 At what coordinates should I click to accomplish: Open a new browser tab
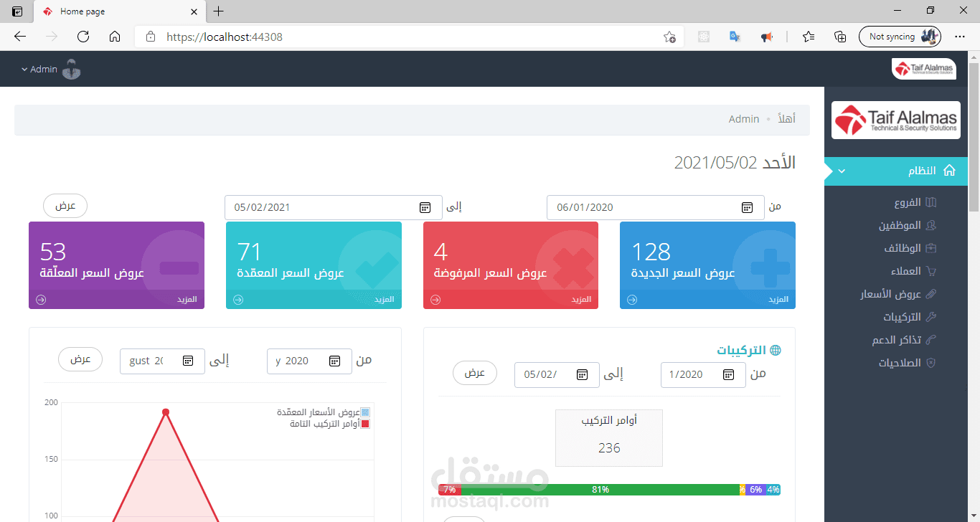[219, 11]
